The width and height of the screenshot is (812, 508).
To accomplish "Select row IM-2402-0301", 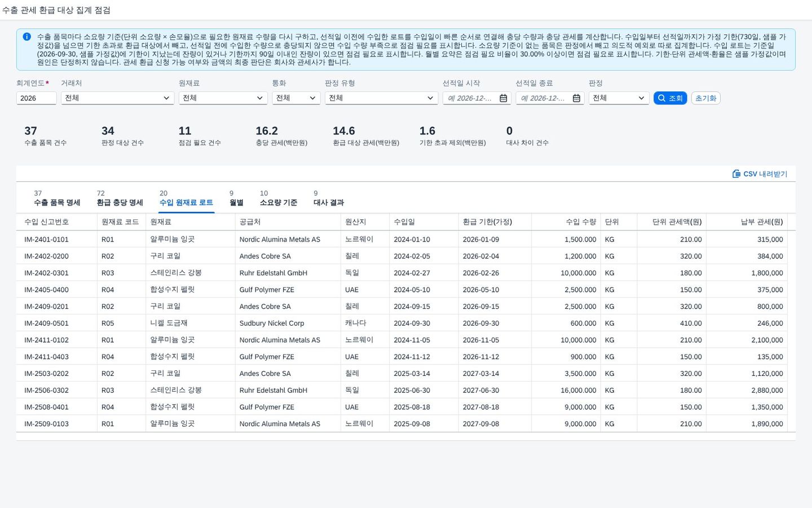I will (401, 273).
